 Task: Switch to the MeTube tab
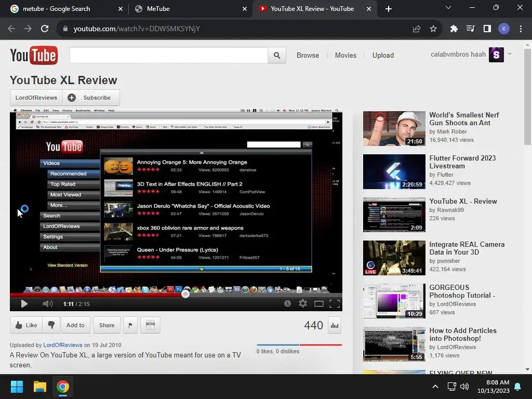click(x=189, y=9)
